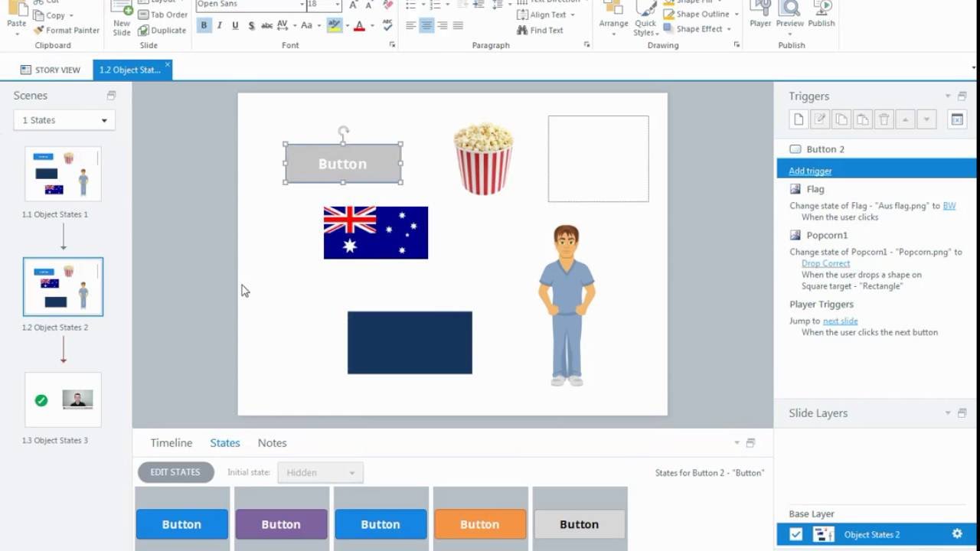Image resolution: width=980 pixels, height=551 pixels.
Task: Open the Paragraph dialog launcher
Action: (x=587, y=45)
